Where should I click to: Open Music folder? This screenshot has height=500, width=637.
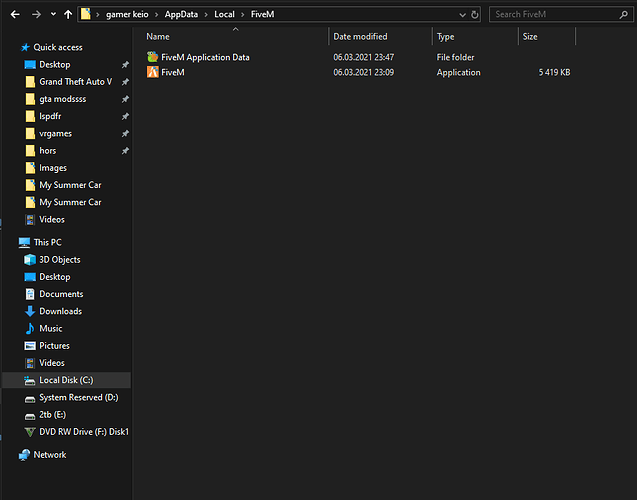pyautogui.click(x=51, y=329)
